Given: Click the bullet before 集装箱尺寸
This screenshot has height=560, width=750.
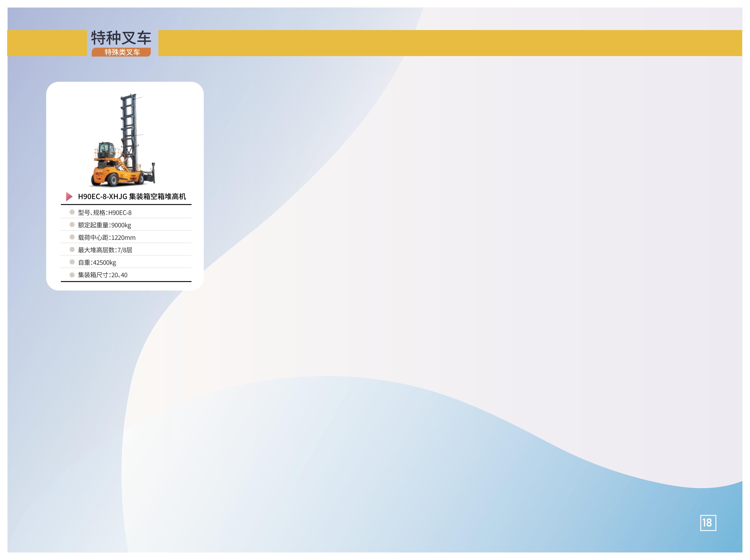Looking at the screenshot, I should (x=72, y=275).
